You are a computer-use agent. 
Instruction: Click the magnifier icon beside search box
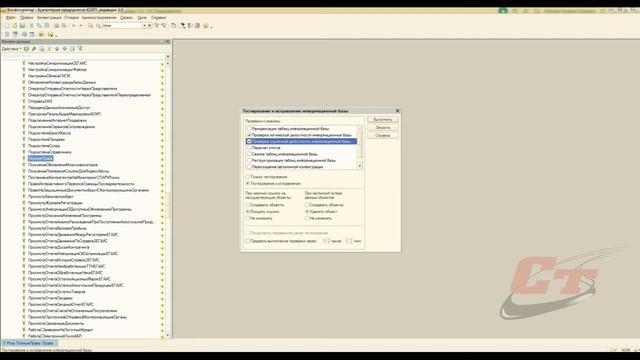(x=98, y=26)
